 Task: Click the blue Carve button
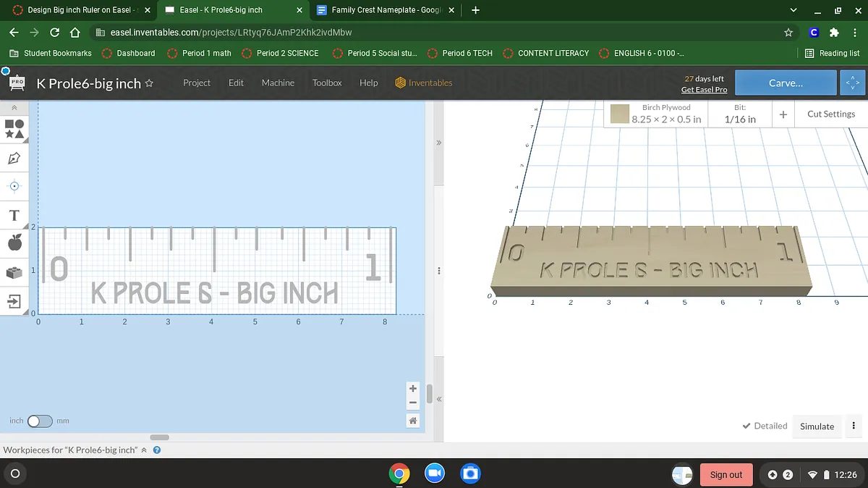tap(786, 83)
